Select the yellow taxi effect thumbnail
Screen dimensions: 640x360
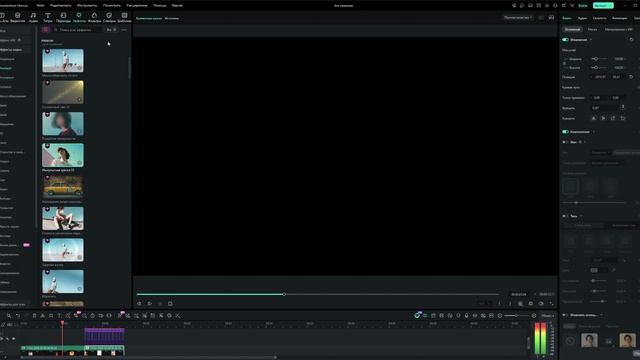[63, 187]
